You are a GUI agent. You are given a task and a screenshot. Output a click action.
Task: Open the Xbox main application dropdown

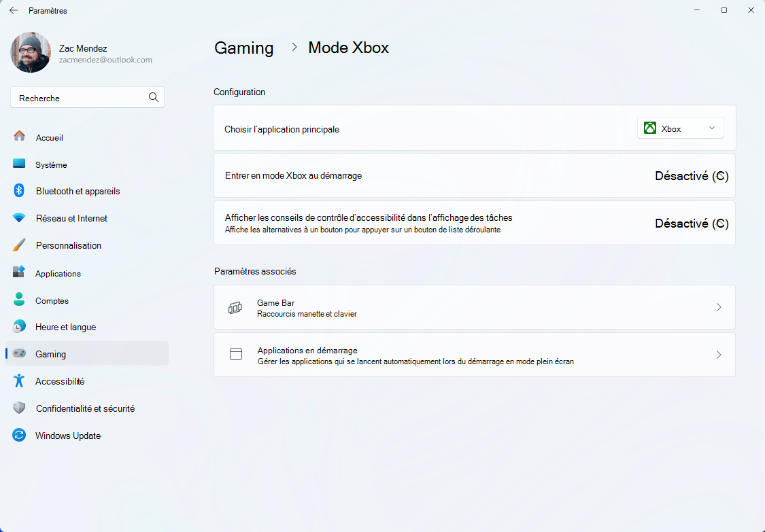(680, 128)
